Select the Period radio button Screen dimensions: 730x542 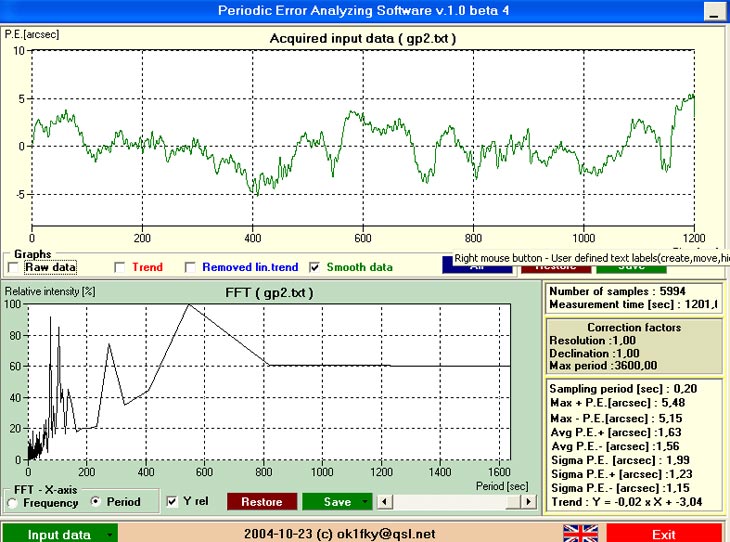click(95, 501)
